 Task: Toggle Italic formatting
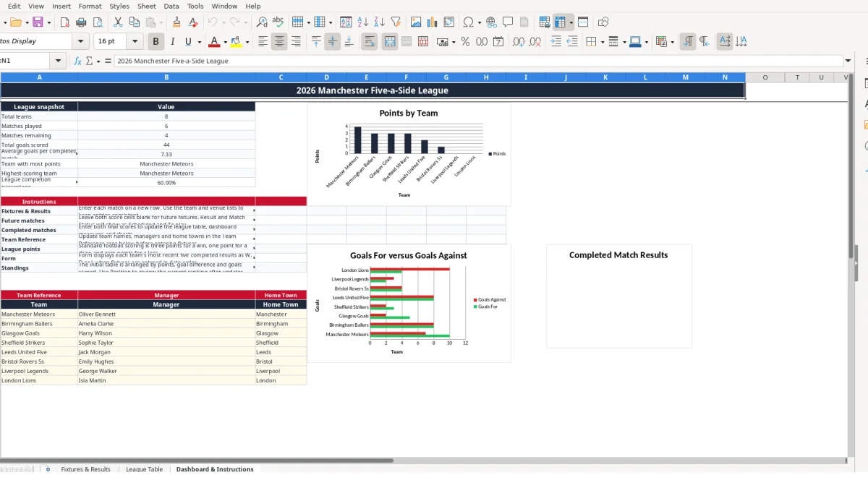click(x=172, y=42)
